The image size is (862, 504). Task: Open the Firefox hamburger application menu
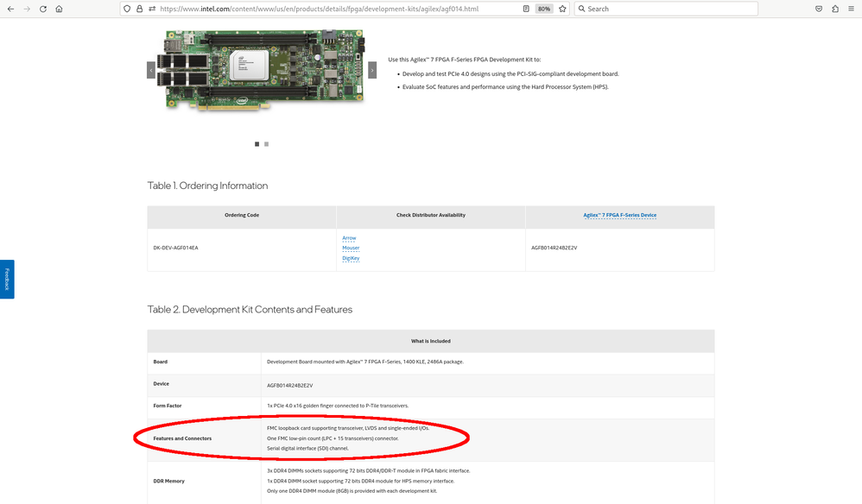pos(851,9)
